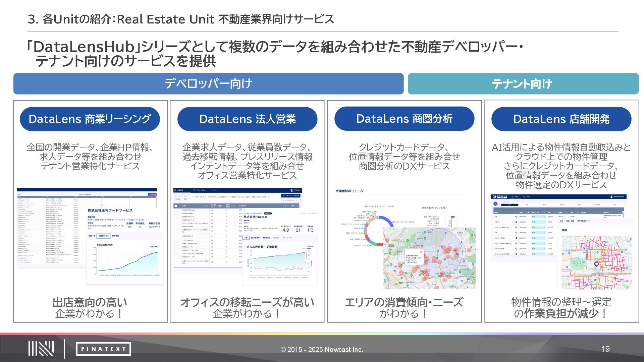Click the purple round menu icon in 店舗開発 screenshot
The image size is (644, 362).
click(x=495, y=204)
